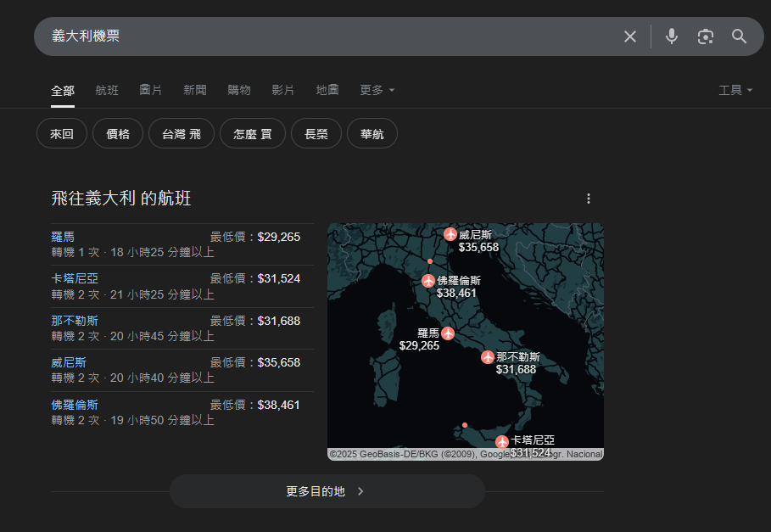This screenshot has height=532, width=771.
Task: Open the 佛羅倫斯 flight destination link
Action: coord(75,405)
